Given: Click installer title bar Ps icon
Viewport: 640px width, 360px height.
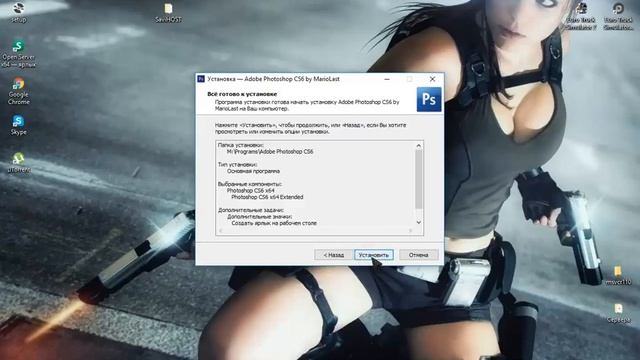Looking at the screenshot, I should (x=201, y=79).
